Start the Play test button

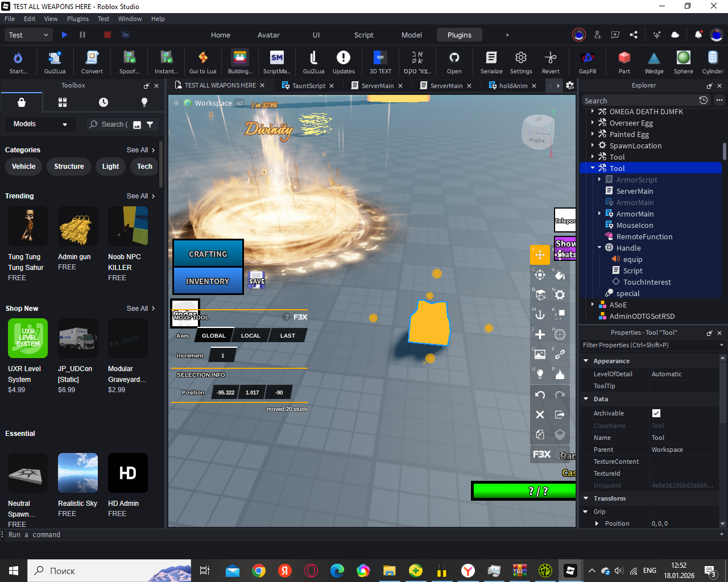(x=64, y=35)
